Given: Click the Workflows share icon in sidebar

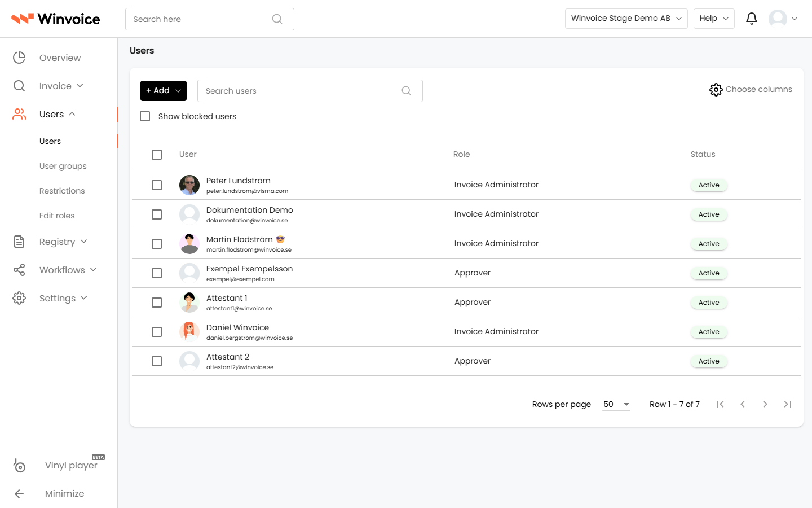Looking at the screenshot, I should click(x=19, y=270).
